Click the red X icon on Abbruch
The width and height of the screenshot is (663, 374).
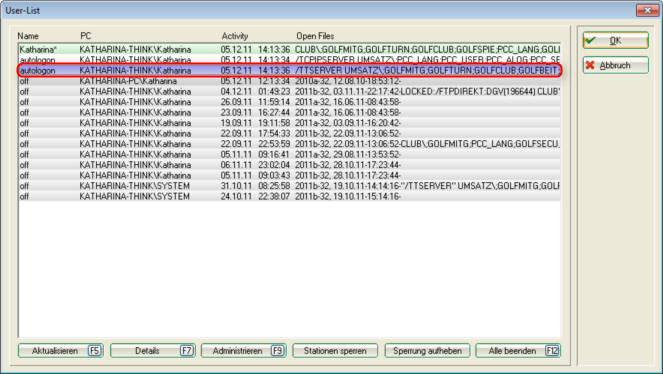[x=590, y=65]
